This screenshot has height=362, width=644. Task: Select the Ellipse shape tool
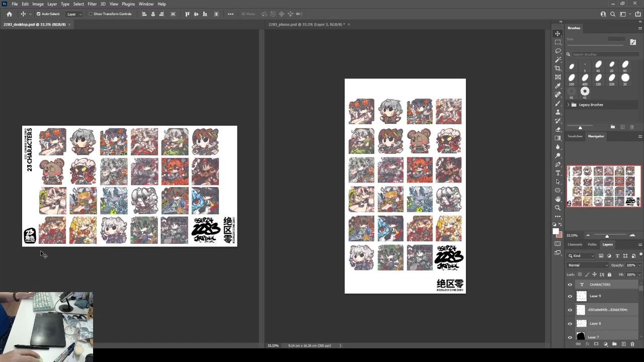pyautogui.click(x=557, y=191)
